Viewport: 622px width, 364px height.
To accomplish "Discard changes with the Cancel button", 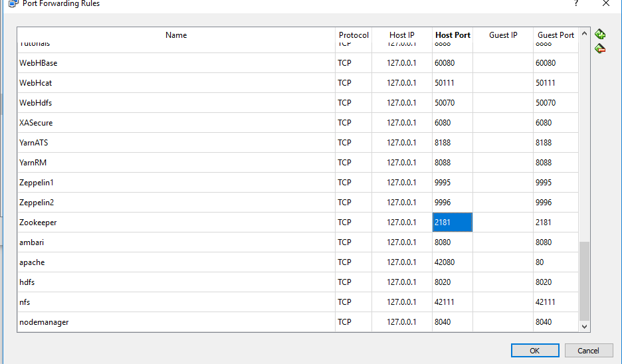I will [589, 351].
